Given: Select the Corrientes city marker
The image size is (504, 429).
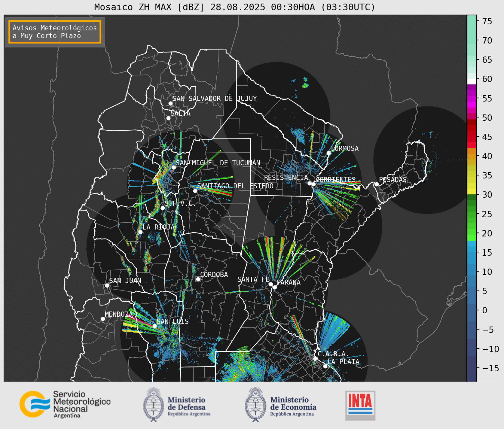Looking at the screenshot, I should tap(313, 184).
